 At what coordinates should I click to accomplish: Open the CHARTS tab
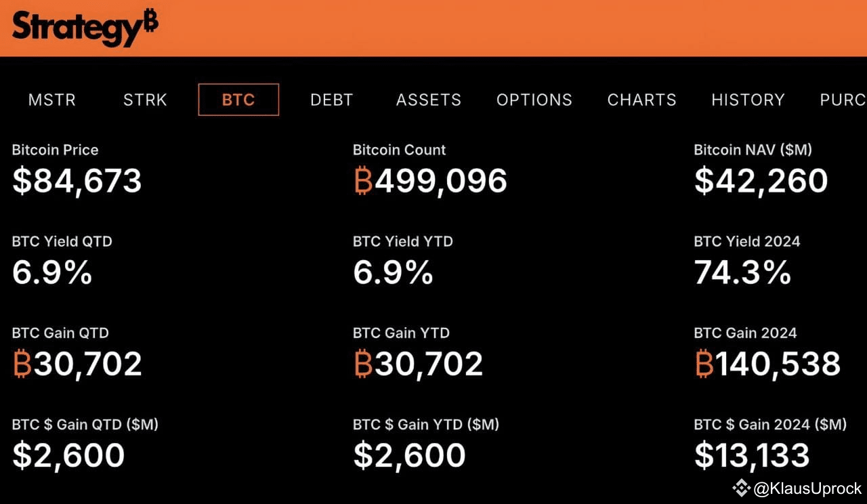(641, 100)
